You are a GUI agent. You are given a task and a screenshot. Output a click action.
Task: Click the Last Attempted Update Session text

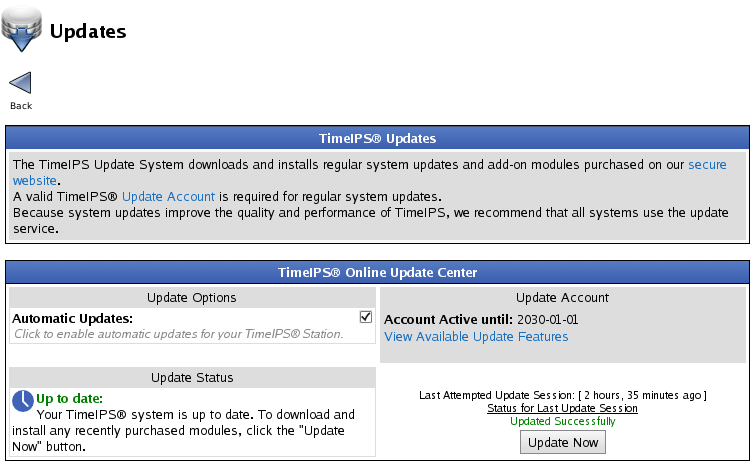pos(562,395)
